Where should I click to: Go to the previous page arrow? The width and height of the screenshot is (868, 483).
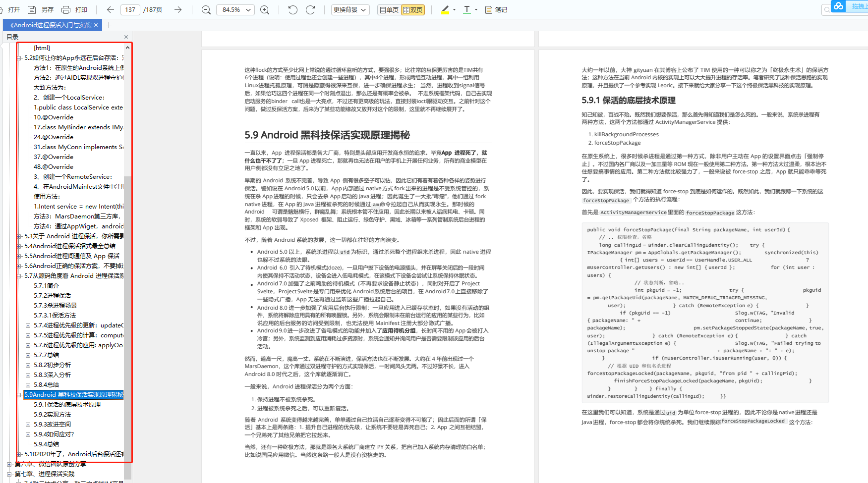pos(110,9)
